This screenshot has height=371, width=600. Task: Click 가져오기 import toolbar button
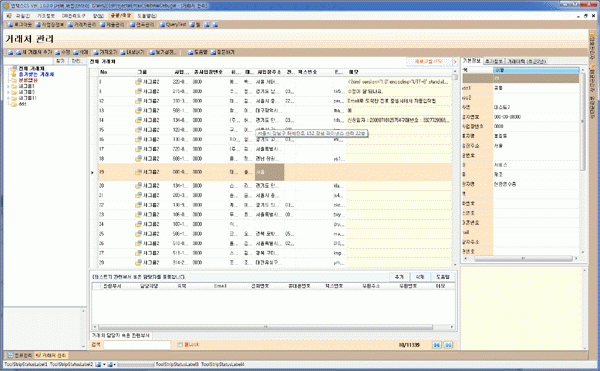coord(105,52)
